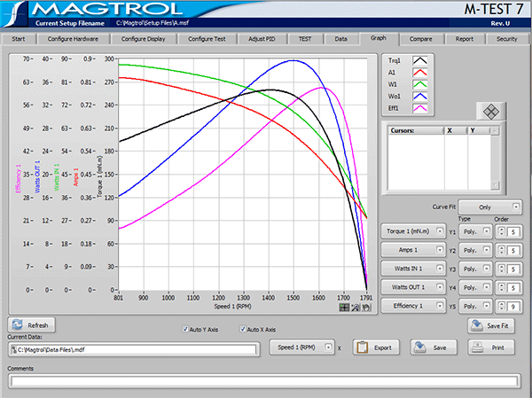Click the diamond cursor mover pad

click(x=490, y=112)
